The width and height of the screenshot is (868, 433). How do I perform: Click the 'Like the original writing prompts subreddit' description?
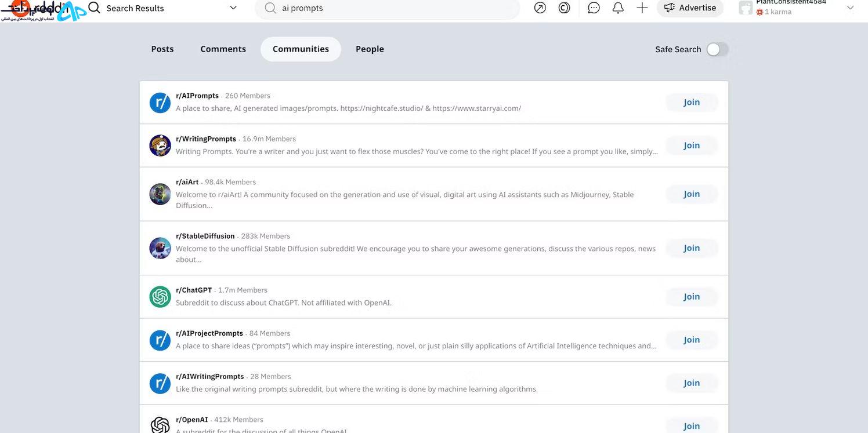pyautogui.click(x=357, y=389)
